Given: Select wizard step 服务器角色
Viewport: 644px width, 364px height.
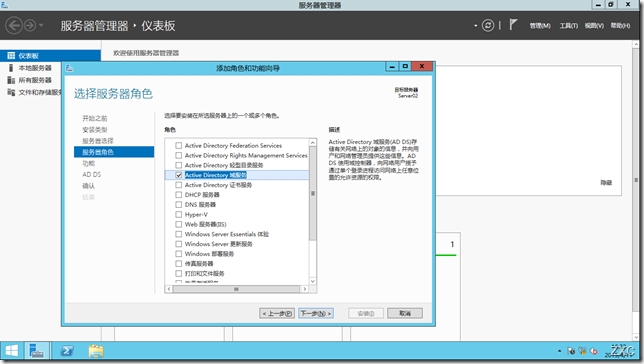Looking at the screenshot, I should pos(114,152).
